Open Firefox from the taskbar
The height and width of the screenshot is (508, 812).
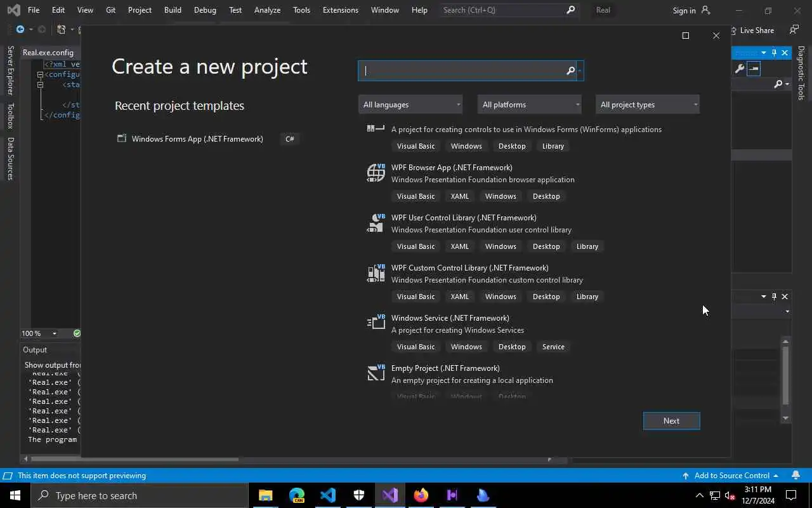tap(421, 495)
